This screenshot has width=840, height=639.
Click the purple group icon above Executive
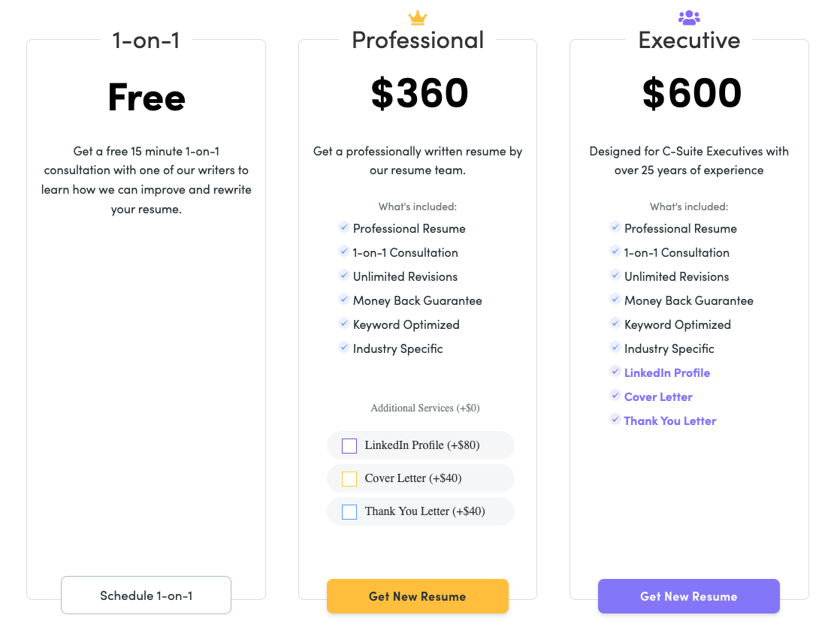(689, 18)
